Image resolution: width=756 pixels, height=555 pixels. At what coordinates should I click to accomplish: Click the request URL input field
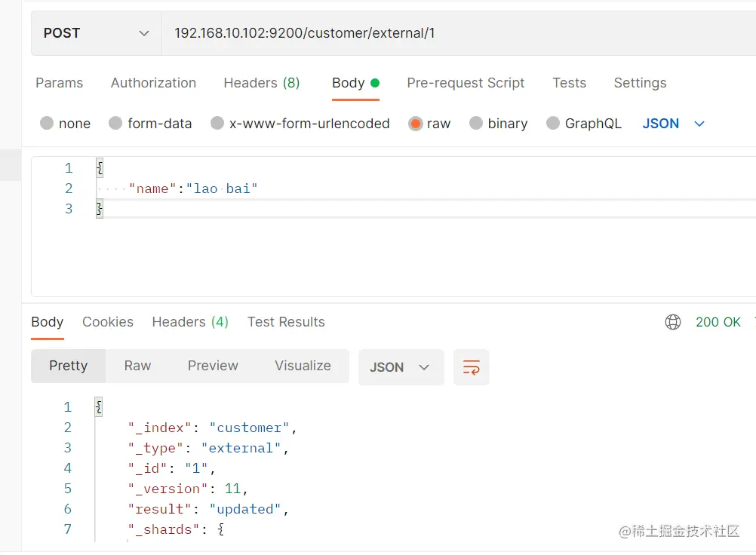(x=453, y=33)
